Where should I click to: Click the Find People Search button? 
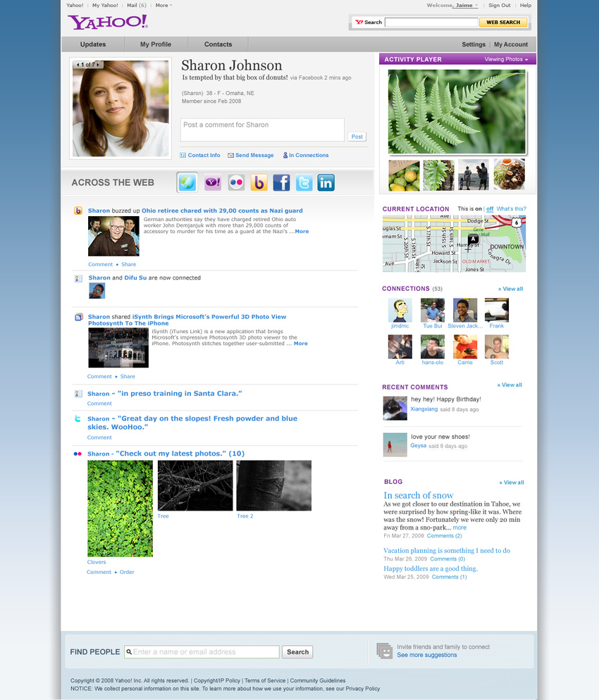297,652
